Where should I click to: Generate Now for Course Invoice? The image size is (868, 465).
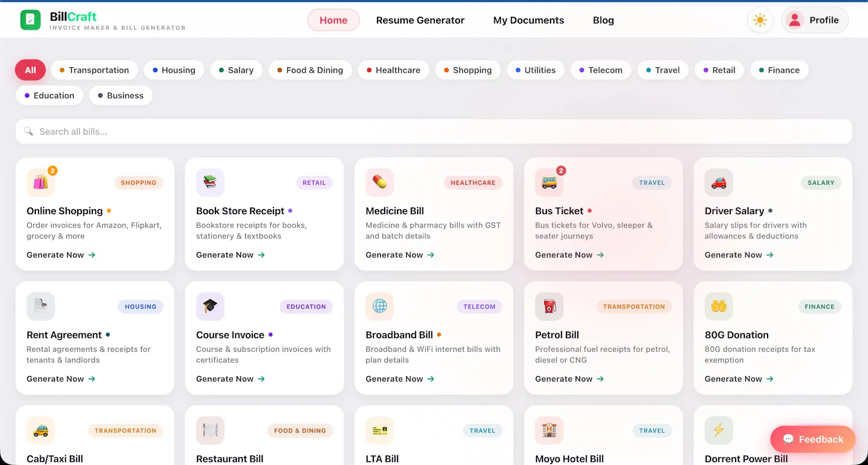point(231,379)
